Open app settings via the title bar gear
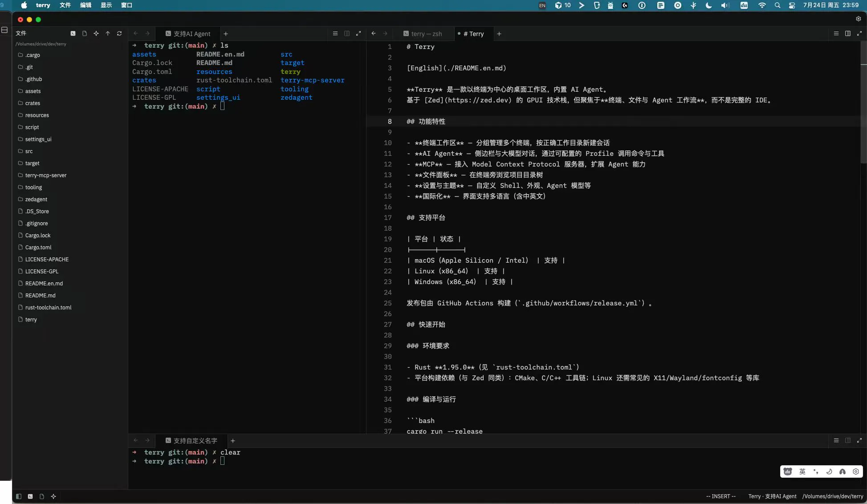This screenshot has height=504, width=867. point(859,19)
